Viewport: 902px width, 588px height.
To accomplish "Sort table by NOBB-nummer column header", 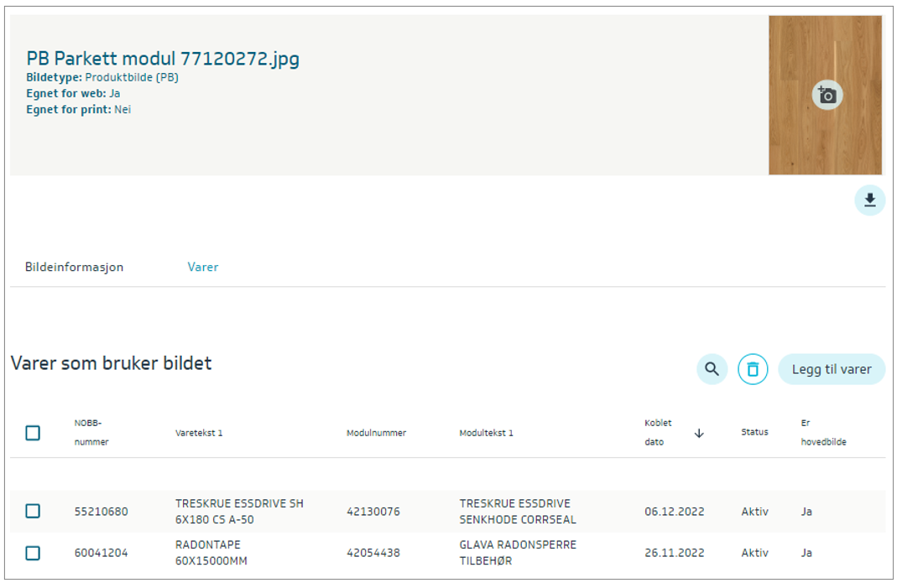I will click(x=91, y=432).
